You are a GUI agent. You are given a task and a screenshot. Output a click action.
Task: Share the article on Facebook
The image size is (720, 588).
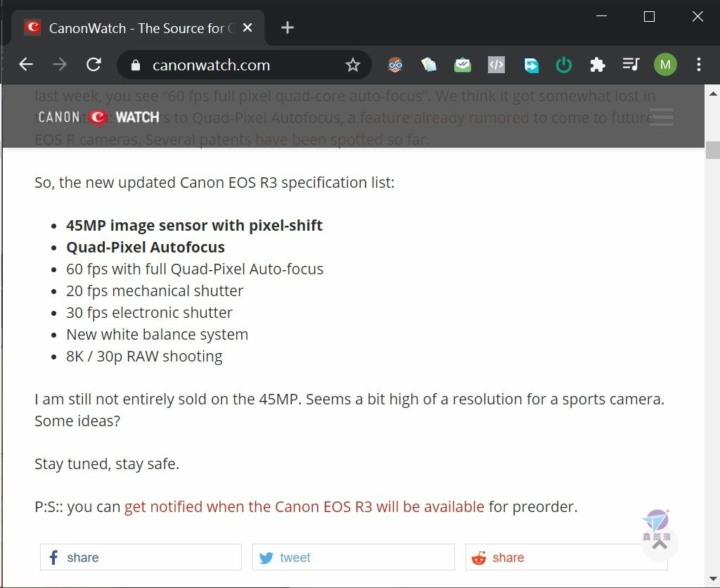coord(141,557)
